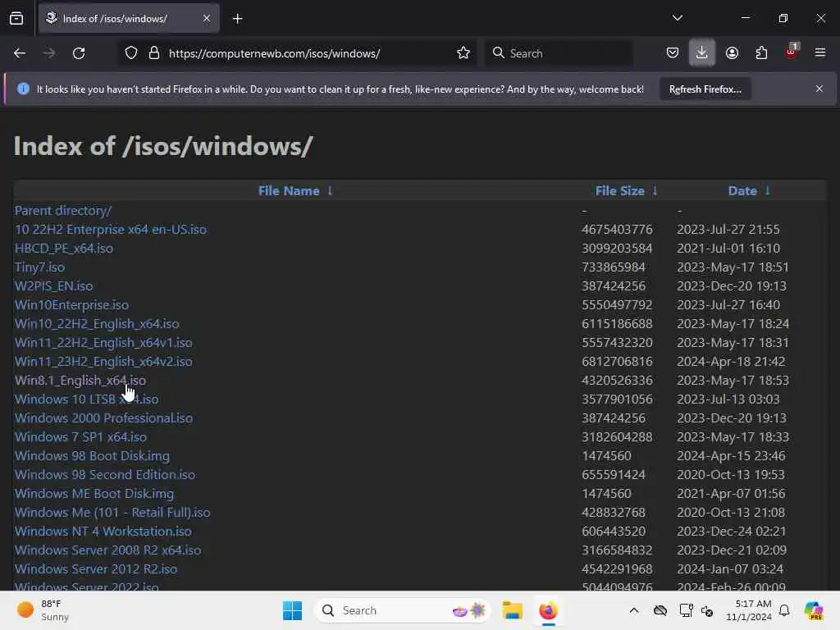The height and width of the screenshot is (630, 840).
Task: Click the info icon in notification bar
Action: [x=23, y=89]
